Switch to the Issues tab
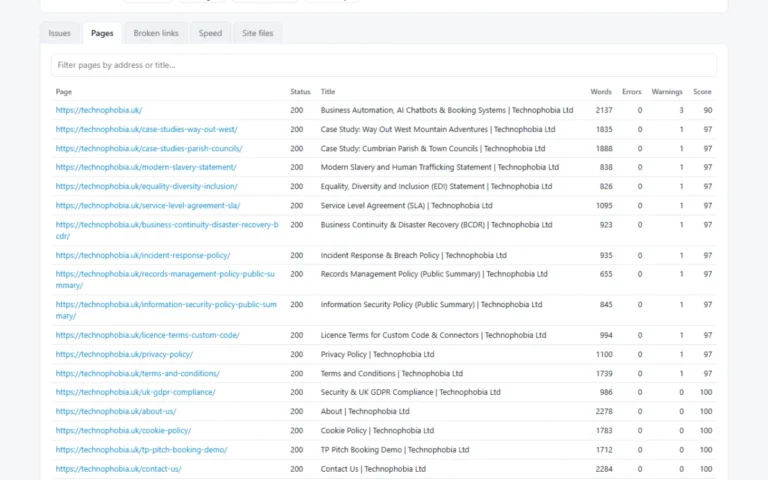Image resolution: width=768 pixels, height=480 pixels. [x=59, y=33]
